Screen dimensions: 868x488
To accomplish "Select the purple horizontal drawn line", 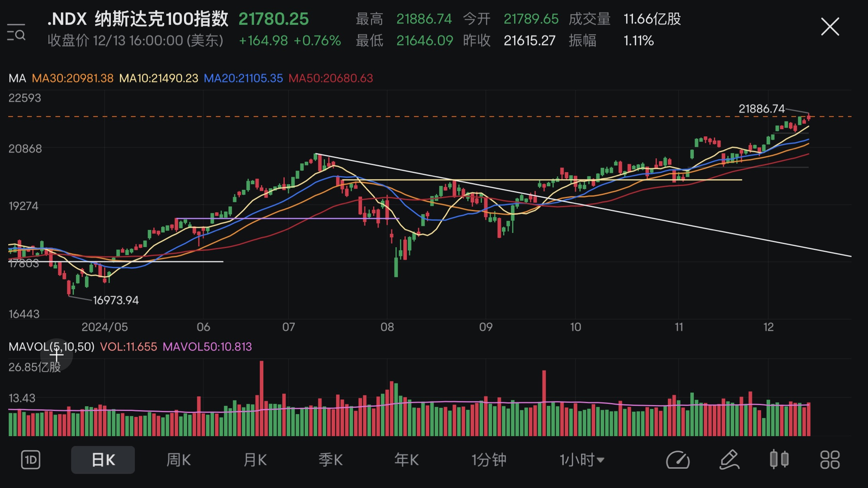I will click(287, 218).
